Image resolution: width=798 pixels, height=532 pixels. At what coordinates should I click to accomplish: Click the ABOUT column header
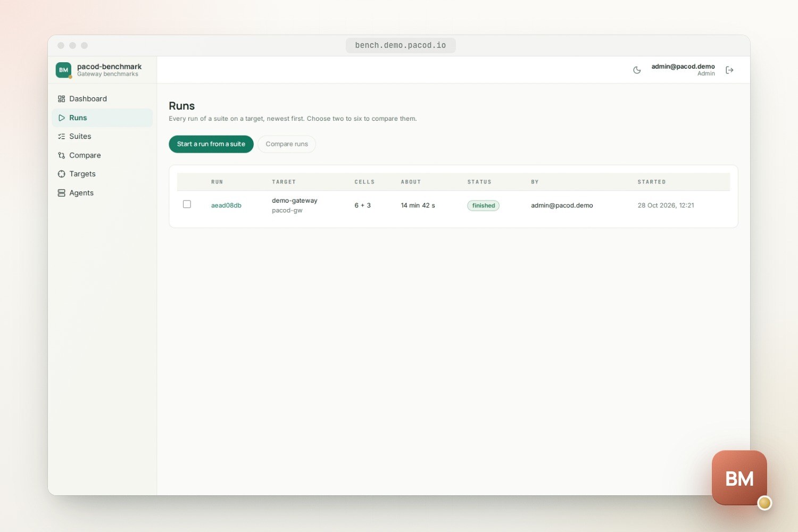(x=411, y=182)
